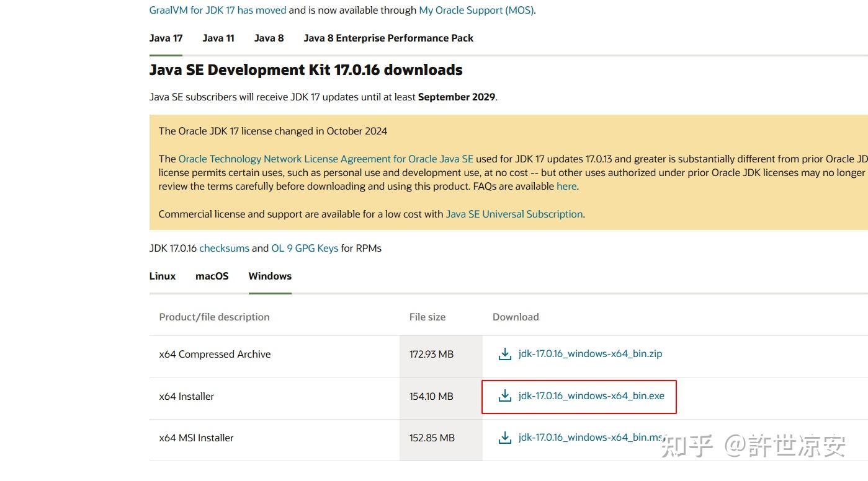Click download icon beside jdk-17.0.16_windows-x64_bin.zip

(x=505, y=354)
